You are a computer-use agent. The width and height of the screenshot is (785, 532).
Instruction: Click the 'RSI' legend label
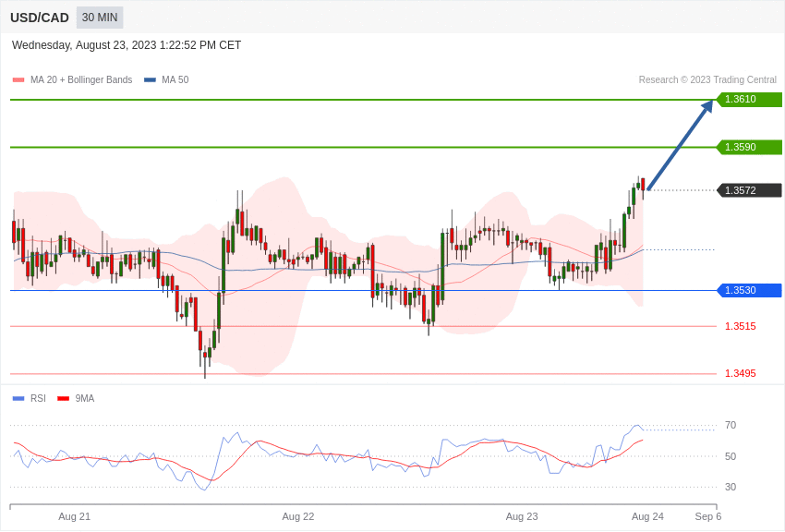pyautogui.click(x=38, y=398)
